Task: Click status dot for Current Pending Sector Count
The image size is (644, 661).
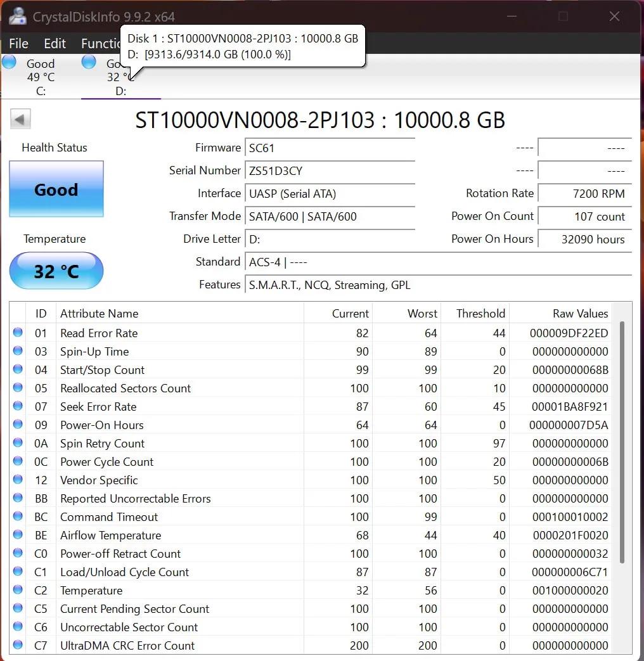Action: pyautogui.click(x=18, y=608)
